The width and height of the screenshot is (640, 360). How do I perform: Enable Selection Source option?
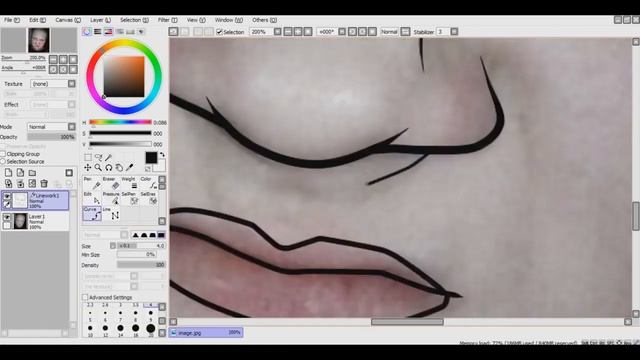(3, 162)
